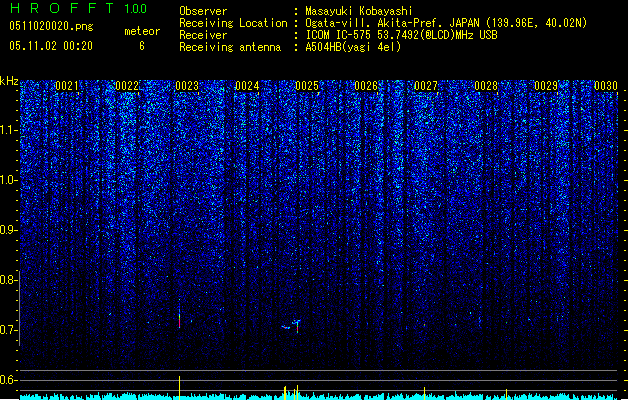Viewport: 629px width, 400px height.
Task: Click time marker 0022
Action: click(x=127, y=86)
